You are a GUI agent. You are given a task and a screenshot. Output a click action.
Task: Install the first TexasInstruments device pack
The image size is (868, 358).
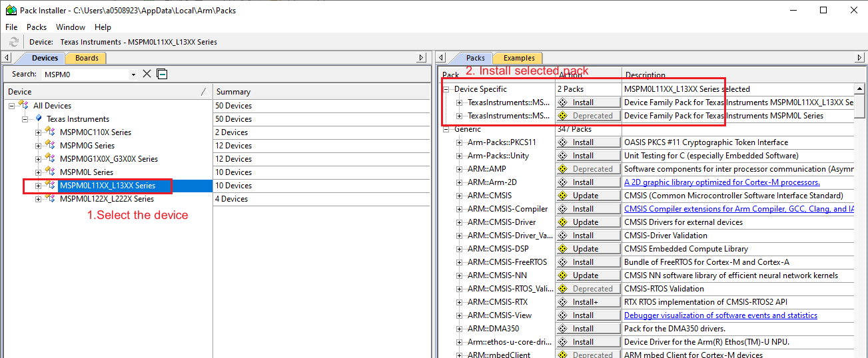588,102
